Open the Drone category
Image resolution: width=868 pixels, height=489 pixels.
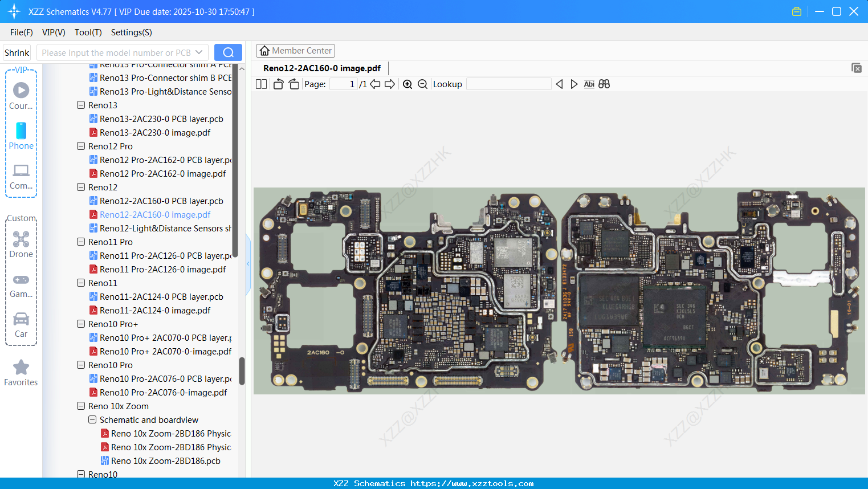tap(21, 244)
